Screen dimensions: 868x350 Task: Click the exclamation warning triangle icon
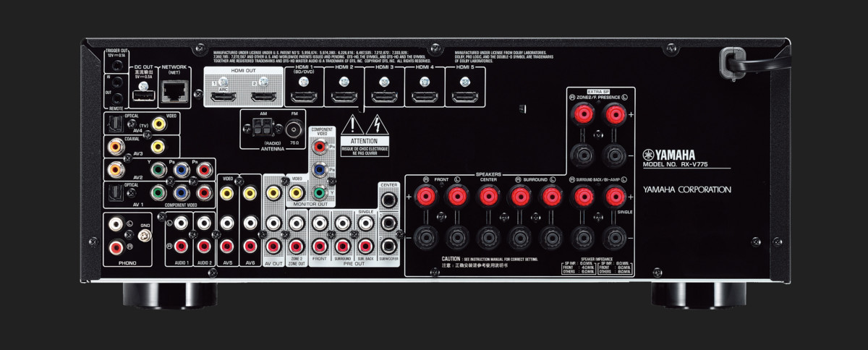(351, 124)
